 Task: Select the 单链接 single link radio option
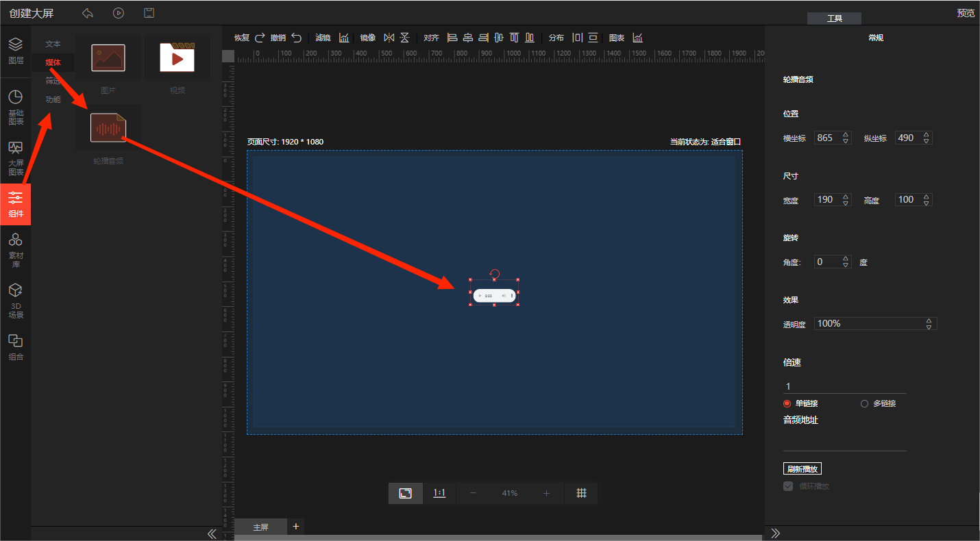point(787,403)
